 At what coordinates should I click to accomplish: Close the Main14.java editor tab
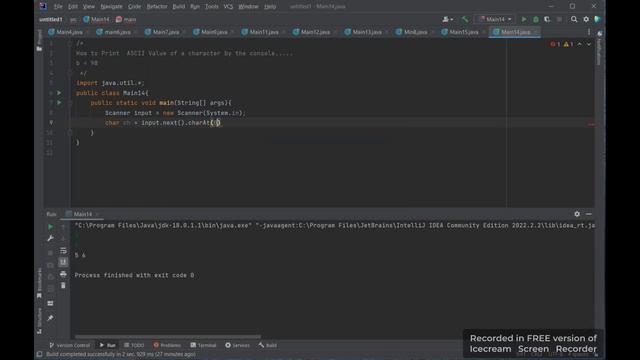536,32
